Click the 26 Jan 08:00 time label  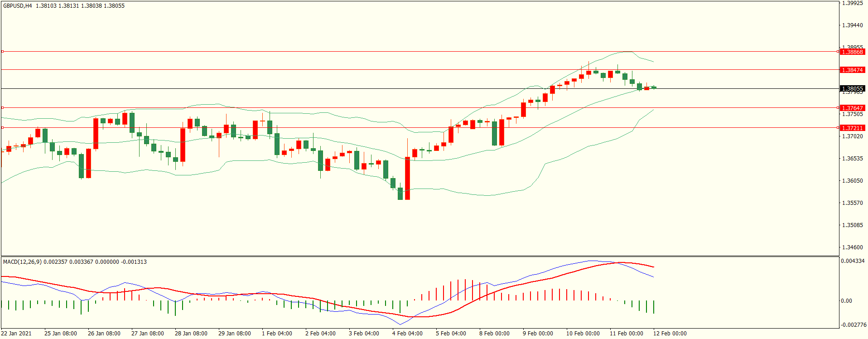coord(104,334)
